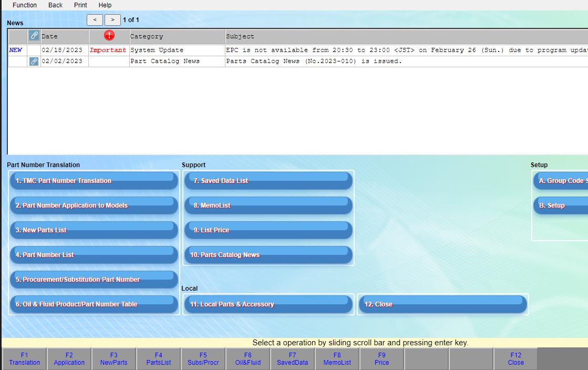Click the previous news page arrow
The image size is (588, 370).
tap(95, 19)
